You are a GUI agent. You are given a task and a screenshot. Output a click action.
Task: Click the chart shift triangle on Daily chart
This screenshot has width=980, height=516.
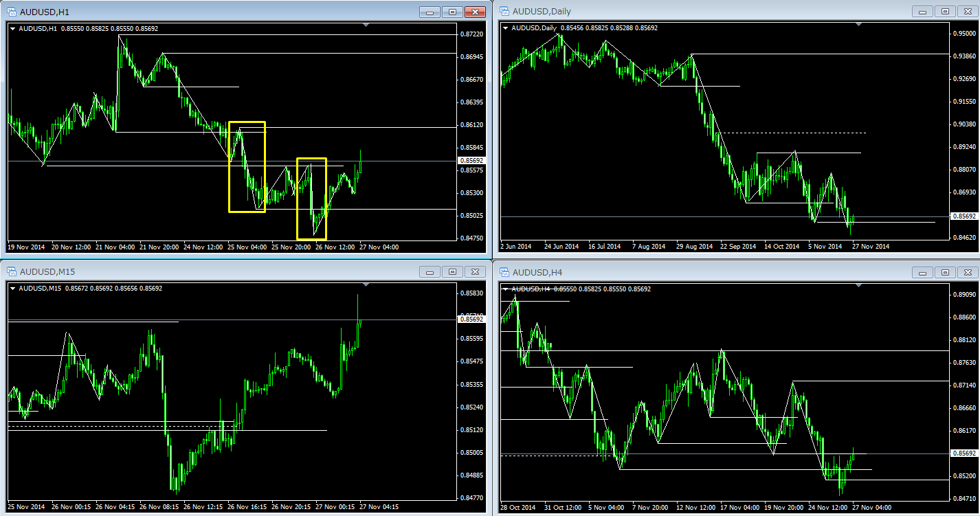859,25
